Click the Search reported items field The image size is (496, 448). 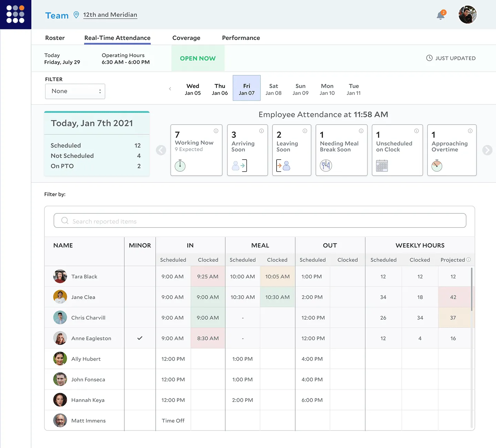[260, 221]
